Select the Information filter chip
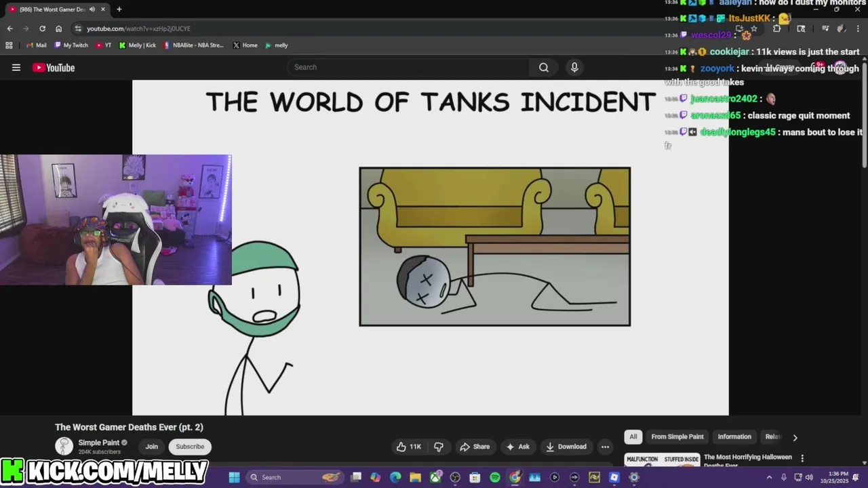This screenshot has height=488, width=868. pos(734,437)
